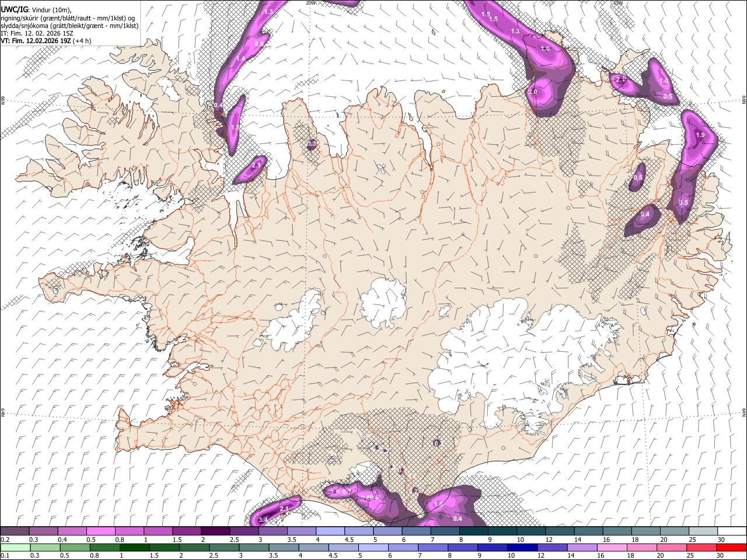The height and width of the screenshot is (560, 747).
Task: Pick bottom legend row darkest green 1 swatch
Action: pyautogui.click(x=134, y=547)
